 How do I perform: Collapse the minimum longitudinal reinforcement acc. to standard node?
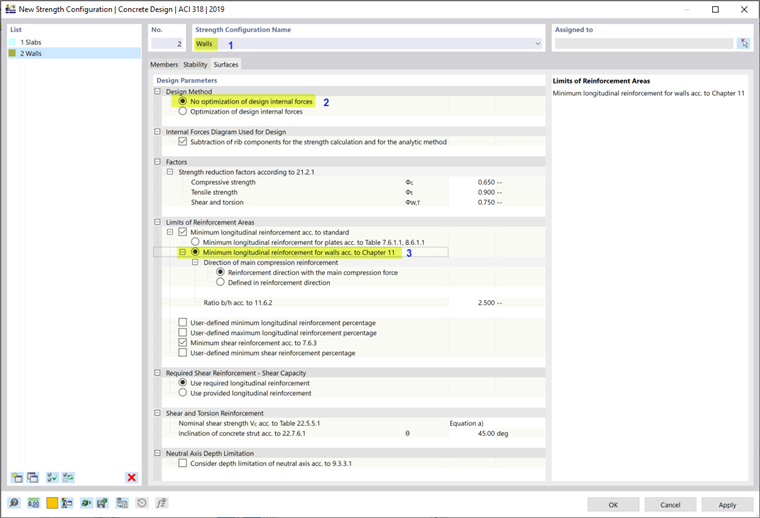pyautogui.click(x=170, y=232)
